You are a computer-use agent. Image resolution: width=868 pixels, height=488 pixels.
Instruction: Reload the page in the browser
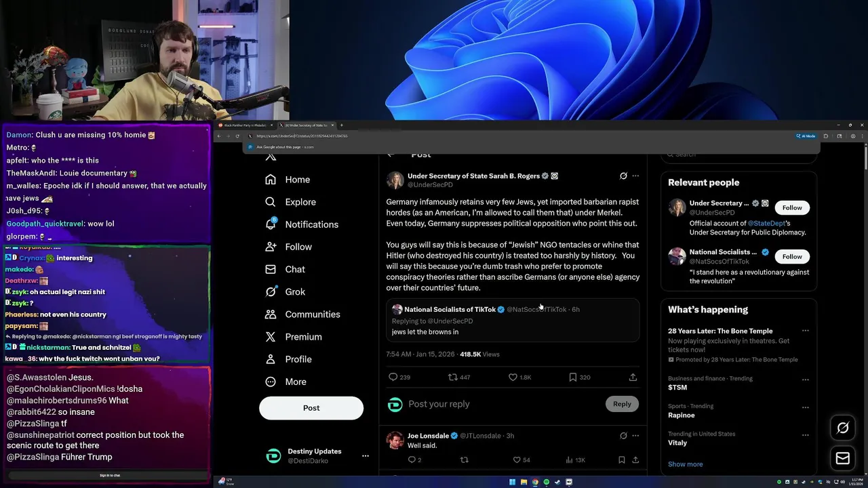[237, 136]
